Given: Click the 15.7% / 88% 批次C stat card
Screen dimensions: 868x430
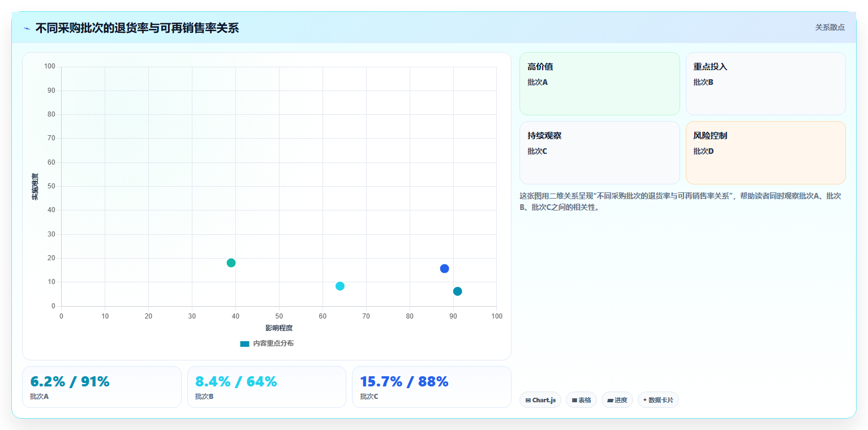Looking at the screenshot, I should click(x=432, y=387).
